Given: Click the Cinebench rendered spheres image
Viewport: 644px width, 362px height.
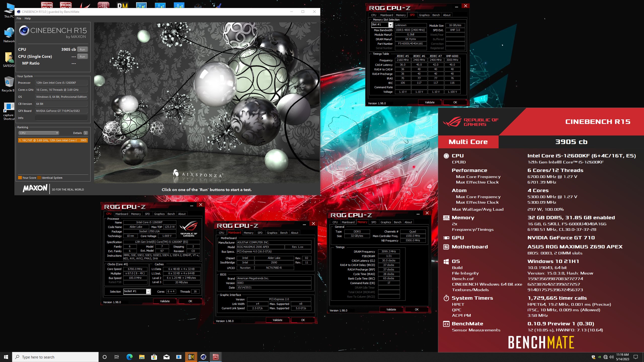Looking at the screenshot, I should (x=207, y=103).
